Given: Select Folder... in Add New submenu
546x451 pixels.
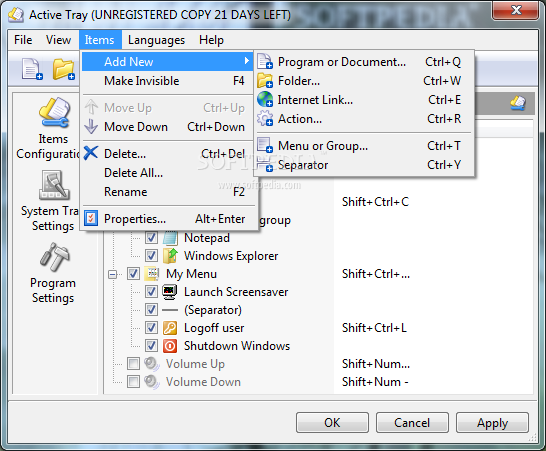Looking at the screenshot, I should coord(364,81).
